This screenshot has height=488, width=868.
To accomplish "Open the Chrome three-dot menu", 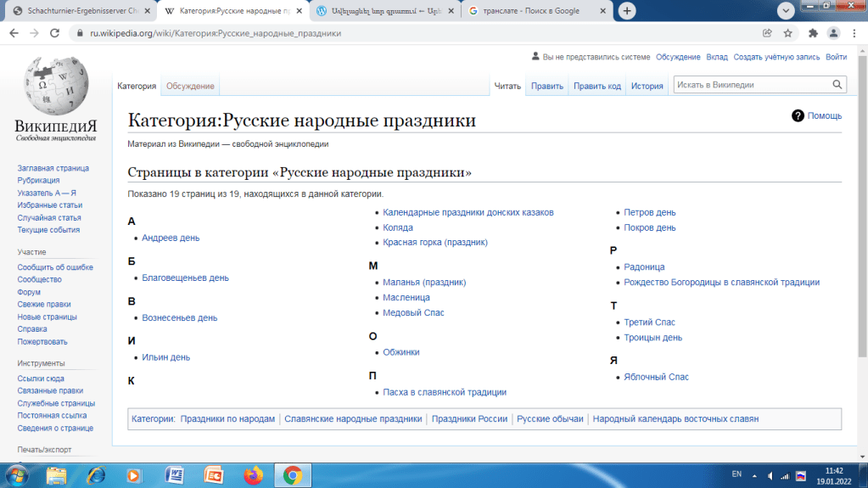I will (x=854, y=34).
